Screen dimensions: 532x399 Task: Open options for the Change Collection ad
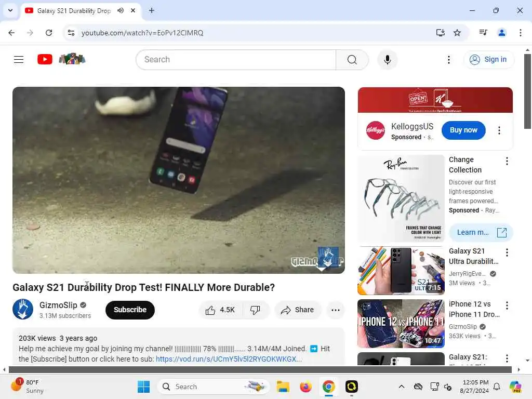point(507,161)
